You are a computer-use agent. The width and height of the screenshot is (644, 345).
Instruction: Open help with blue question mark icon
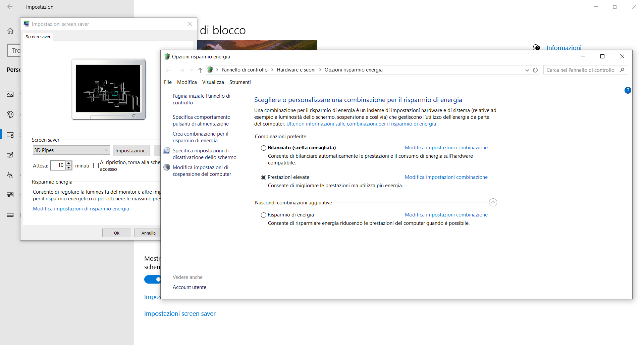pos(628,90)
